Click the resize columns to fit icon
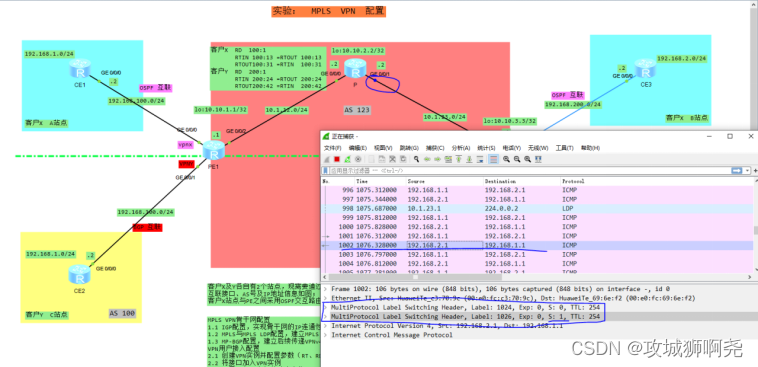 tap(538, 159)
